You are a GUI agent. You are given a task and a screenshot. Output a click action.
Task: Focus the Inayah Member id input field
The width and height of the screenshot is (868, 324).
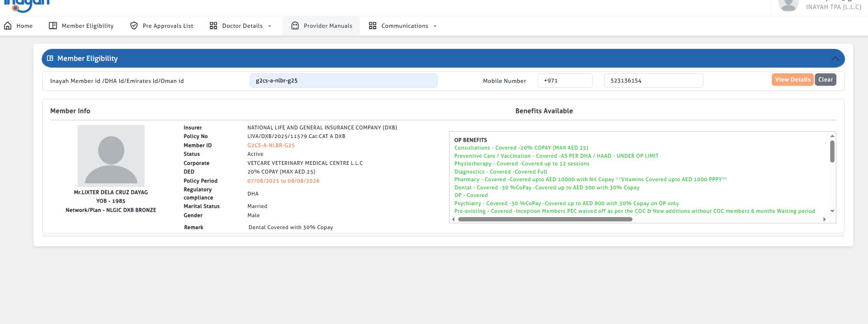(x=343, y=81)
